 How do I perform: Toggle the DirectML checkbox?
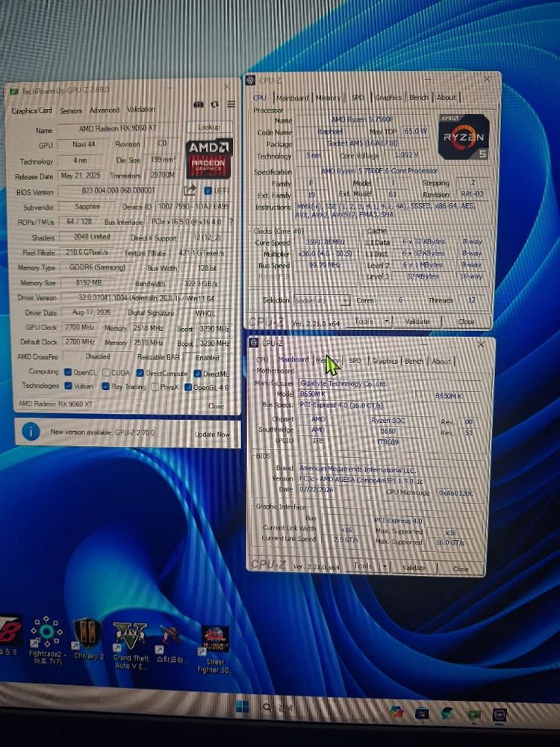tap(198, 374)
